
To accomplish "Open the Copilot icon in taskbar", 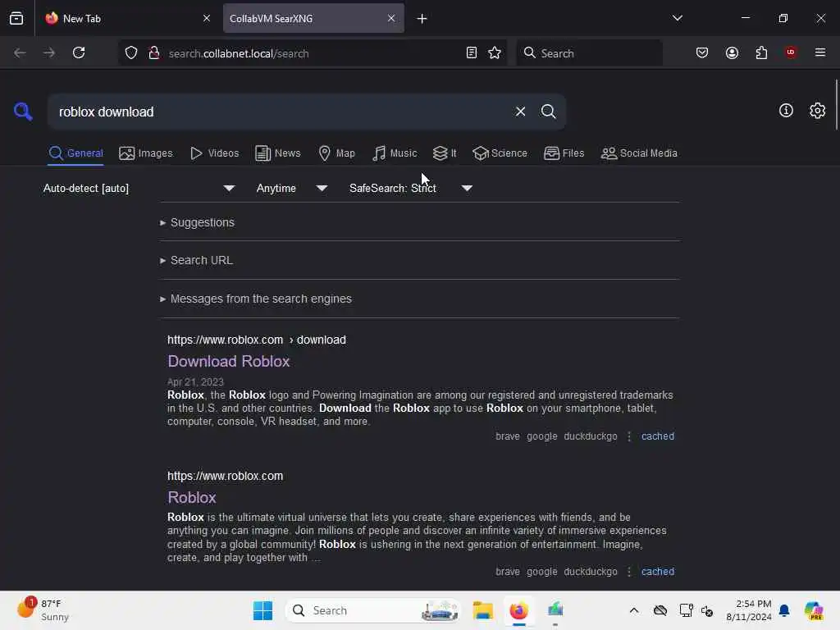I will (814, 610).
